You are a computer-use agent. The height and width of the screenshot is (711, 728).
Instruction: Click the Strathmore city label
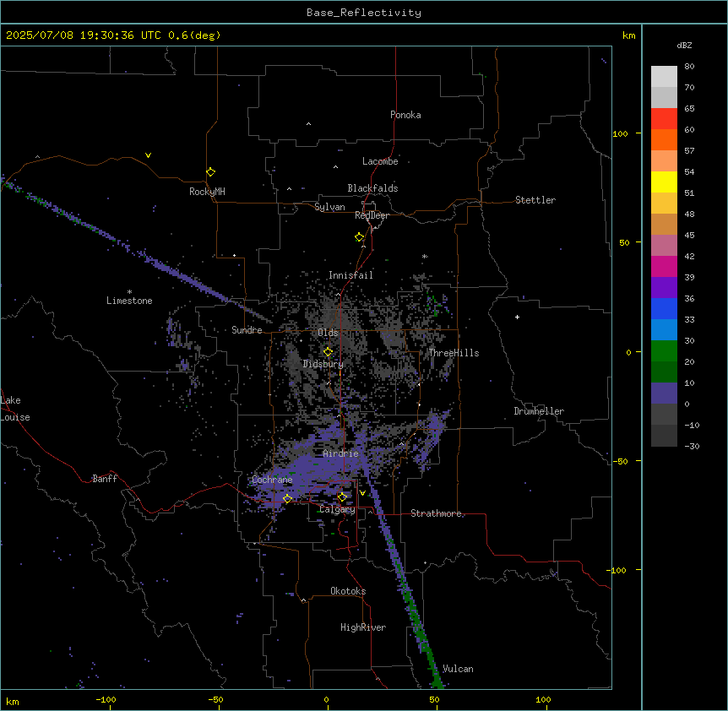coord(436,513)
